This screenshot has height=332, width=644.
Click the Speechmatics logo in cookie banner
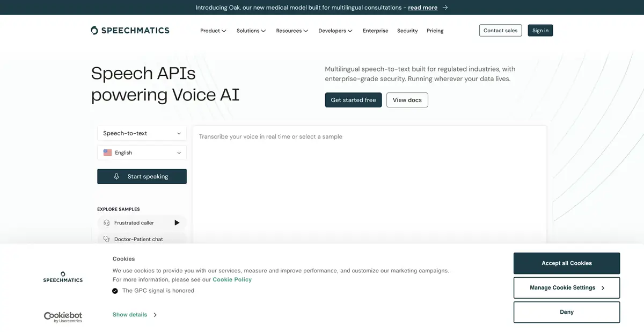(x=63, y=277)
